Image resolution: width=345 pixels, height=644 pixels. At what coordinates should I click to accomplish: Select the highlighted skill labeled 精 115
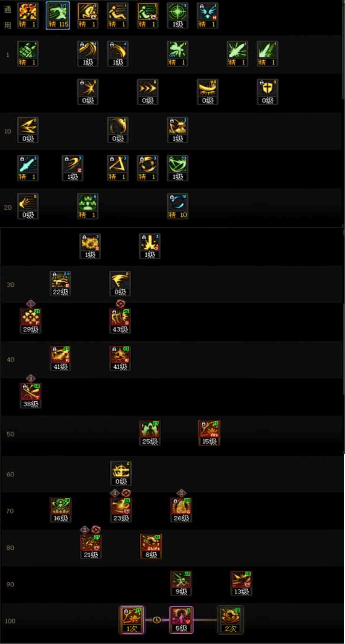58,15
